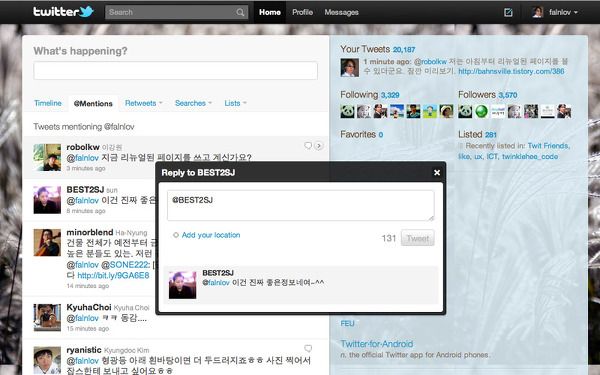
Task: Click the Favorites count 0
Action: click(x=381, y=135)
